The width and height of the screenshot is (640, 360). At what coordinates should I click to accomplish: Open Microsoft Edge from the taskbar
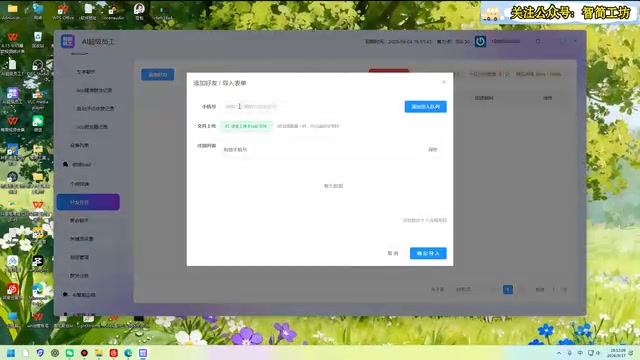click(x=128, y=353)
